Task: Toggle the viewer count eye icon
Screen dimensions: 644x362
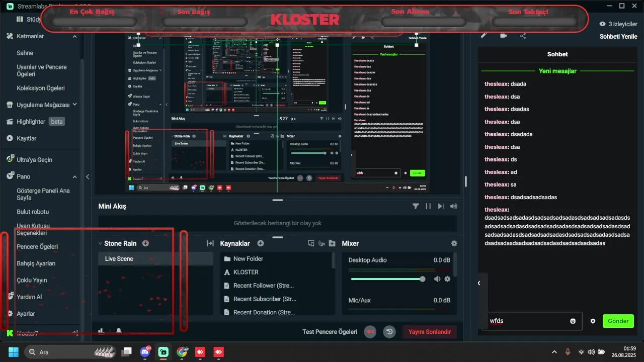Action: click(x=602, y=24)
